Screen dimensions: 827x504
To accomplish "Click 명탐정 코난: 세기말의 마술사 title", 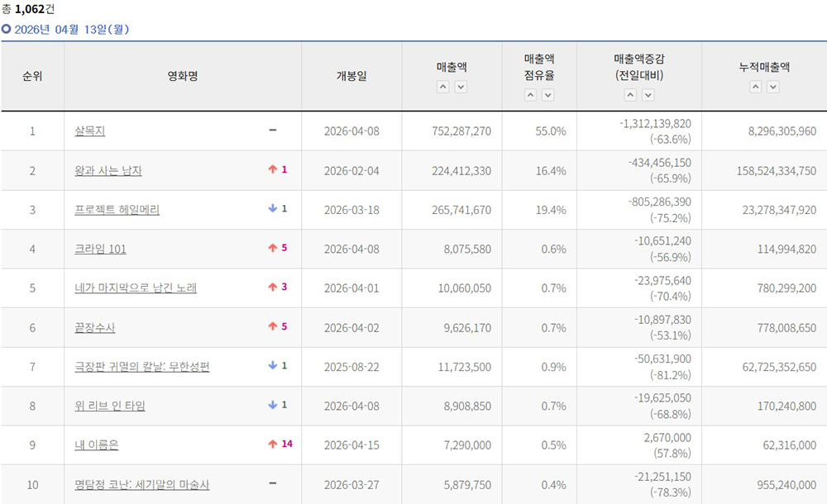I will [142, 485].
